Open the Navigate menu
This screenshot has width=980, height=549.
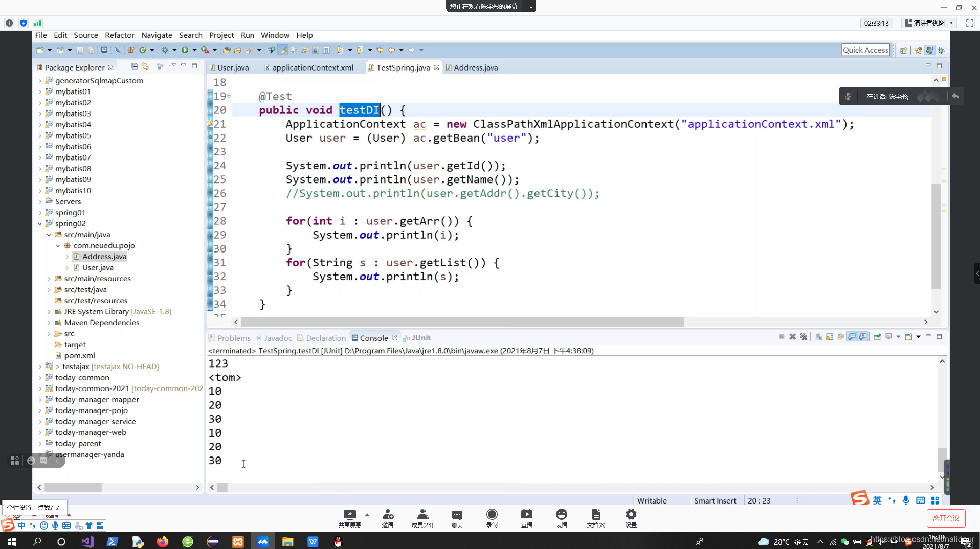pyautogui.click(x=157, y=35)
